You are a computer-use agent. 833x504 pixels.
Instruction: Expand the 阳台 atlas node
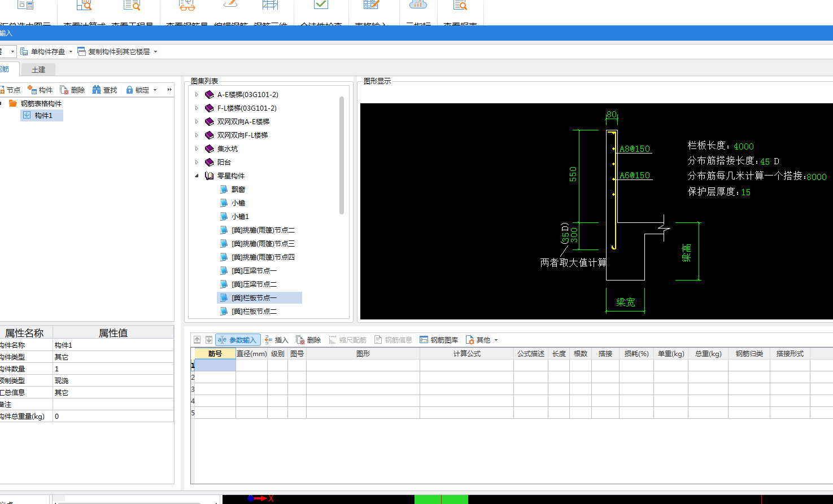pyautogui.click(x=197, y=162)
